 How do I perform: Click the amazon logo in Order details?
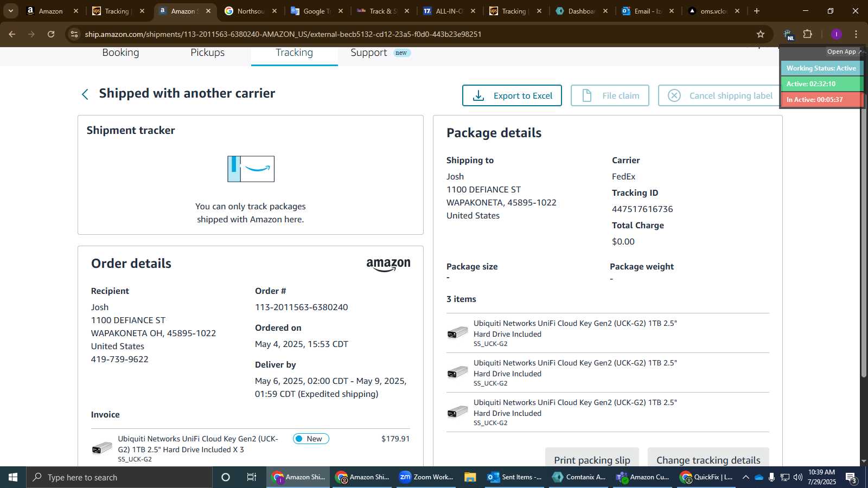388,265
